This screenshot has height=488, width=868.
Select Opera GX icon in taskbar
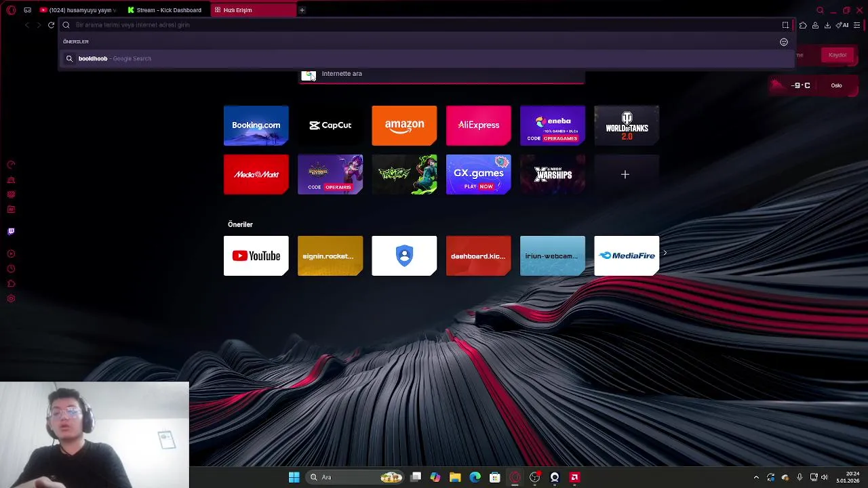(x=515, y=477)
